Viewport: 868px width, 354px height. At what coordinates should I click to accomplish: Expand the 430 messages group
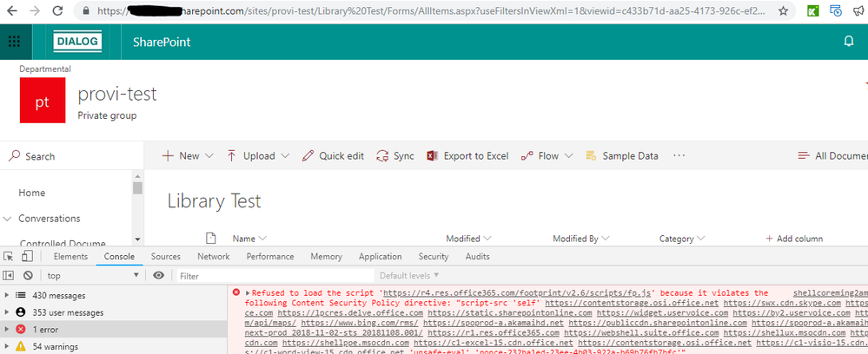[6, 295]
